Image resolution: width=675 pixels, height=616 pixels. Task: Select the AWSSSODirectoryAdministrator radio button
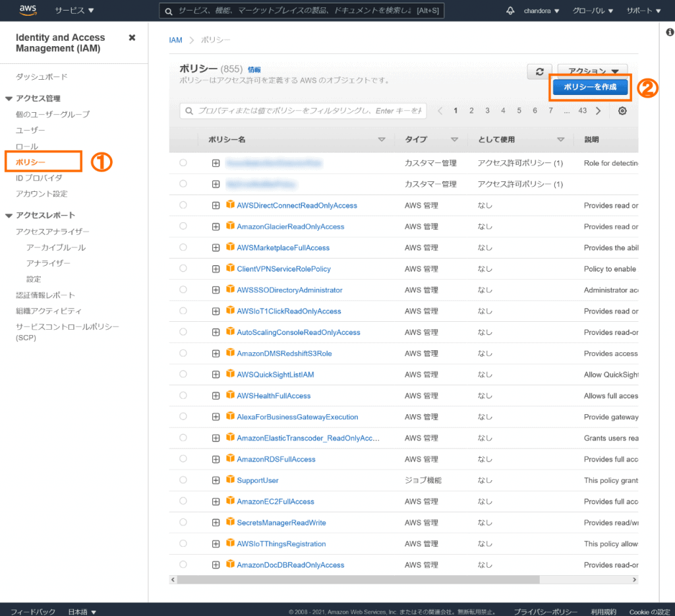(183, 290)
